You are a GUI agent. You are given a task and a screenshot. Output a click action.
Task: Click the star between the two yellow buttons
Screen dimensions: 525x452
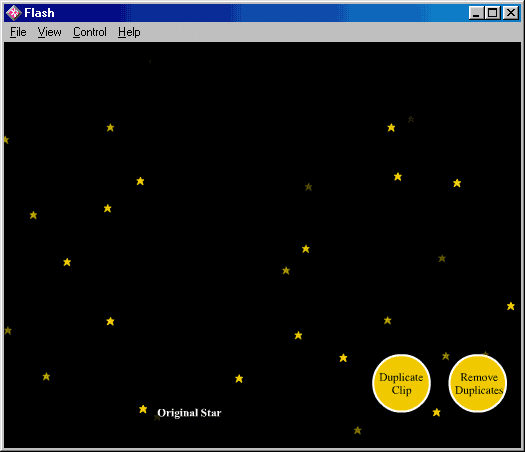click(x=446, y=356)
